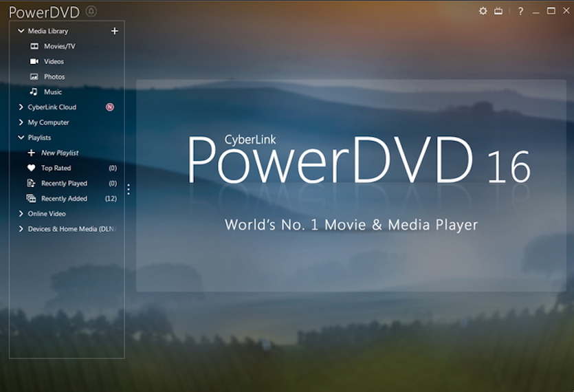Open the Top Rated playlist
The width and height of the screenshot is (574, 392).
coord(56,168)
